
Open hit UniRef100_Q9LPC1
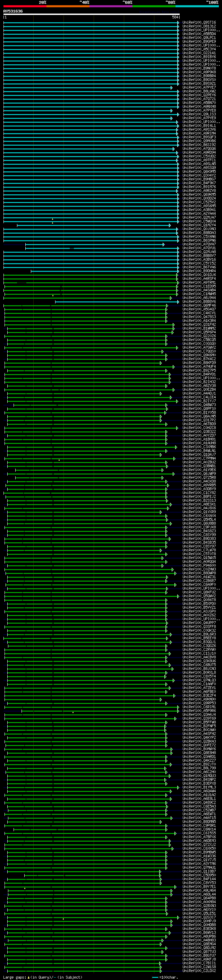coord(199,38)
